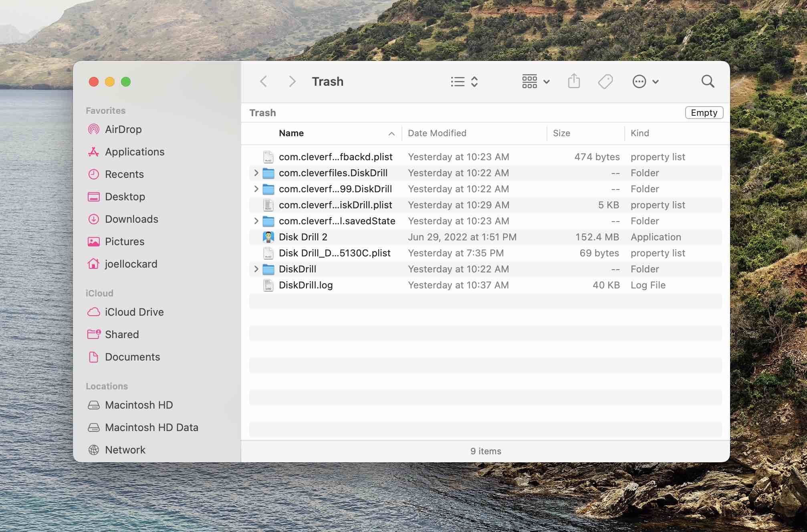Open AirDrop from the sidebar

coord(123,129)
